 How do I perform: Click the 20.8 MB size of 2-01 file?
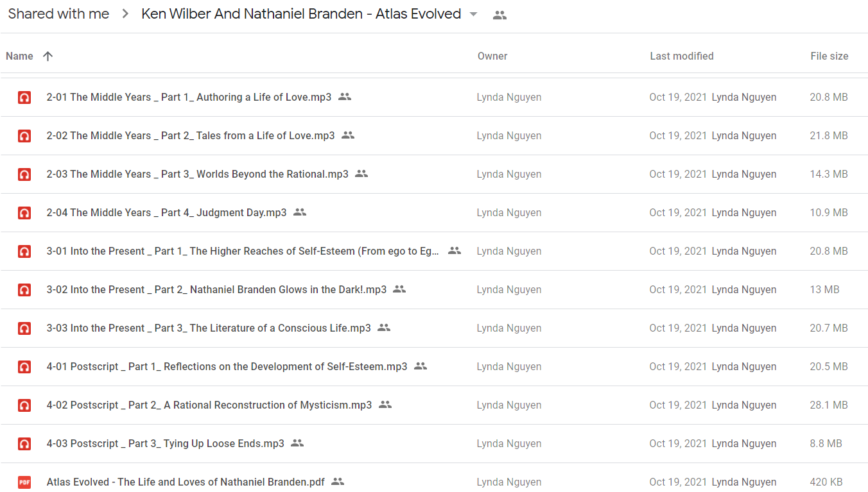tap(829, 98)
